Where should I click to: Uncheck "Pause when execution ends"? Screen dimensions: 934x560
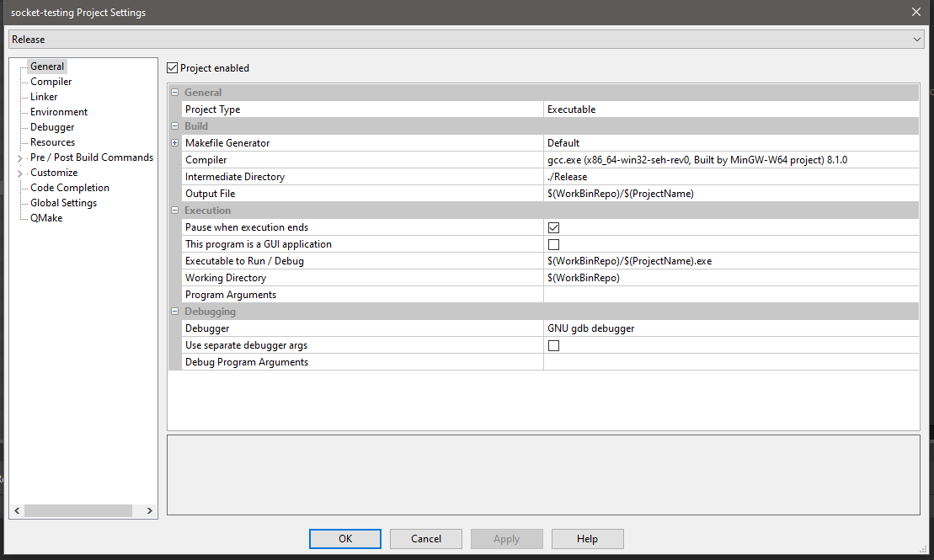pos(553,227)
